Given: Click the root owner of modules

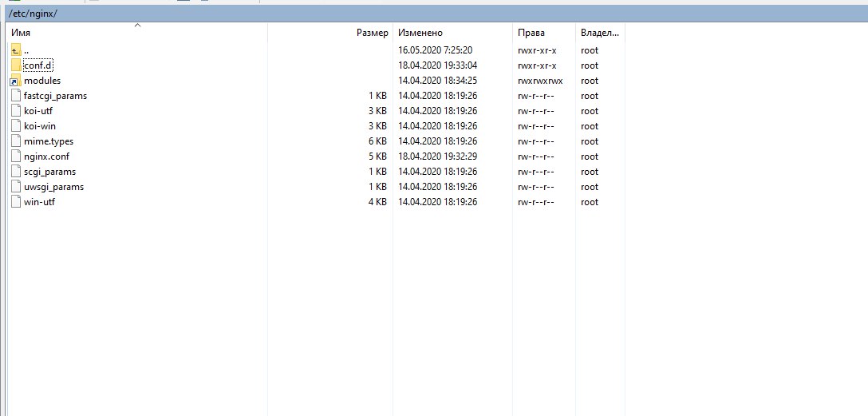Looking at the screenshot, I should coord(590,81).
